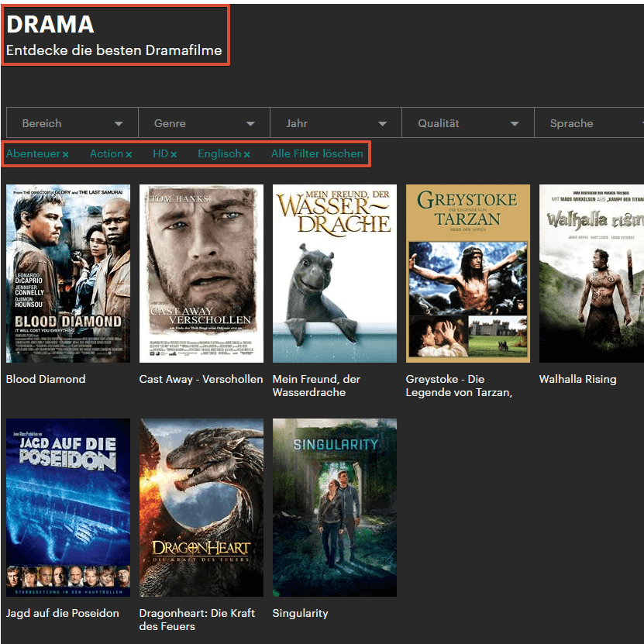Screen dimensions: 644x644
Task: Click the Cast Away - Verschollen title
Action: 201,379
